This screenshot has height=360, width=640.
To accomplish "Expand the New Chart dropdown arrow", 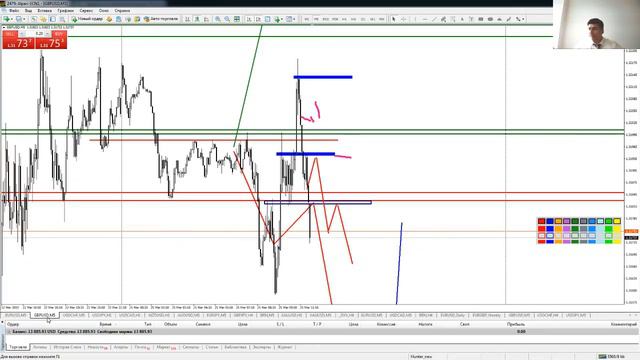I will pyautogui.click(x=11, y=19).
